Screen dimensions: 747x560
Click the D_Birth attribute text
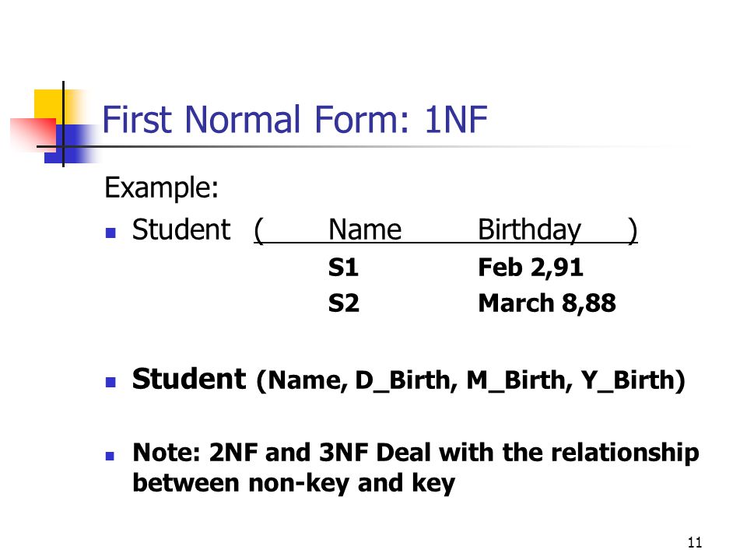(x=402, y=380)
